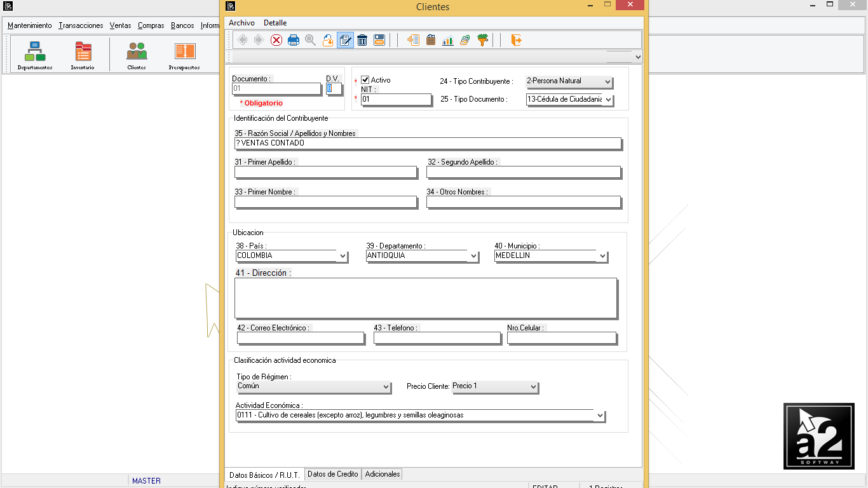Viewport: 868px width, 488px height.
Task: Click the Dirección text area
Action: tap(426, 297)
